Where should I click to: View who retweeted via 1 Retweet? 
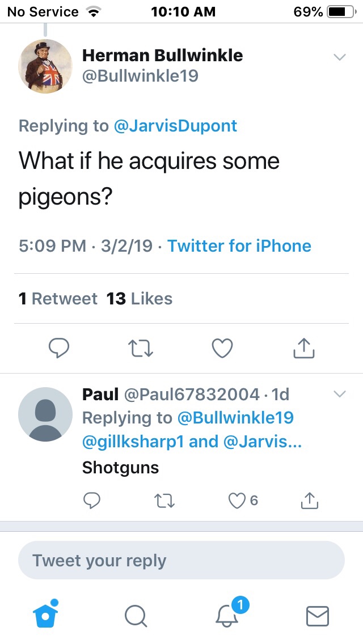click(x=58, y=299)
